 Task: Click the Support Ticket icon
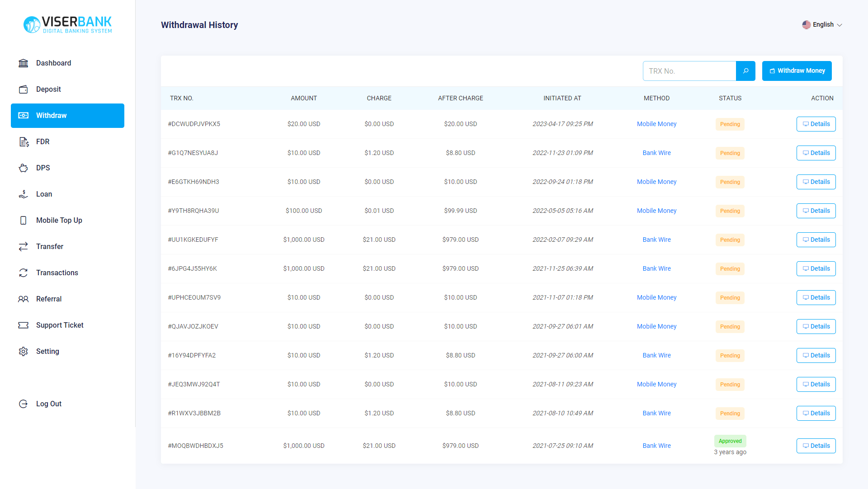point(24,325)
